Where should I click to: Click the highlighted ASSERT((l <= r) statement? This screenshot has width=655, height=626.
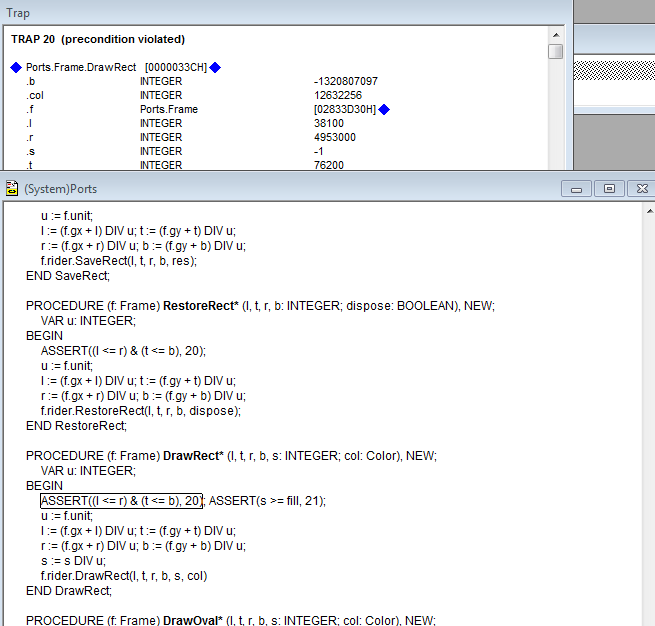(x=121, y=501)
